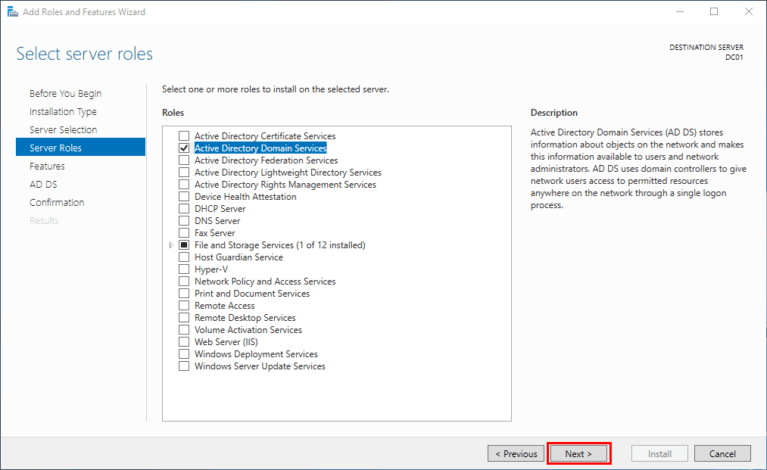767x470 pixels.
Task: Select Device Health Attestation label
Action: point(246,197)
